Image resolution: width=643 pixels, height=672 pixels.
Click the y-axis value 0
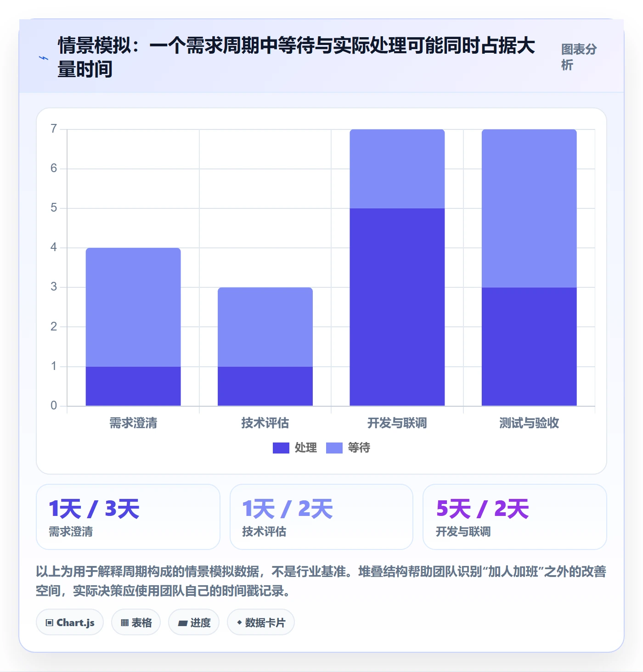(54, 406)
